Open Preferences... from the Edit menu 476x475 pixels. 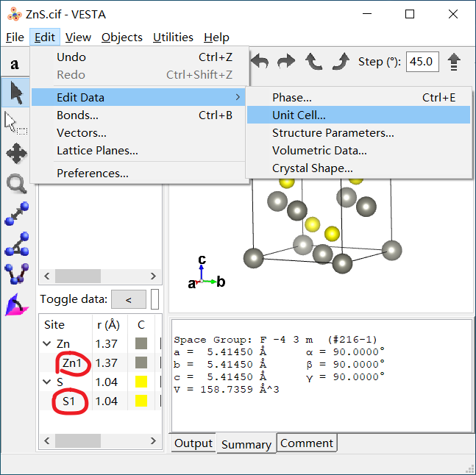140,174
